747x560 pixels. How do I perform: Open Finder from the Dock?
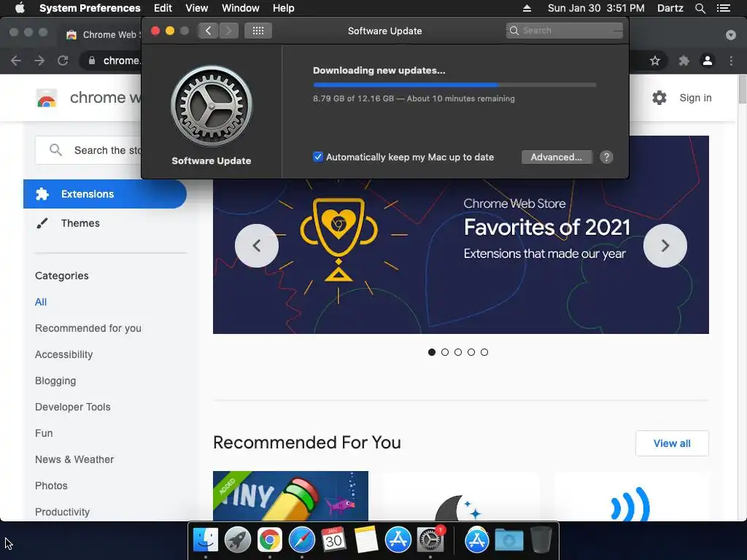tap(205, 540)
